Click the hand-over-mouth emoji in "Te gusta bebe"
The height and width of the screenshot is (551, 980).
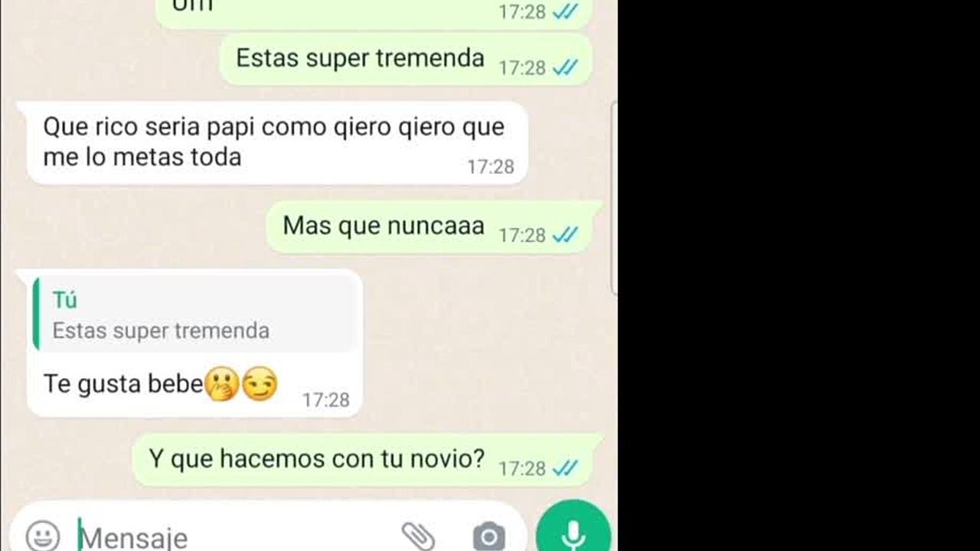[x=222, y=385]
